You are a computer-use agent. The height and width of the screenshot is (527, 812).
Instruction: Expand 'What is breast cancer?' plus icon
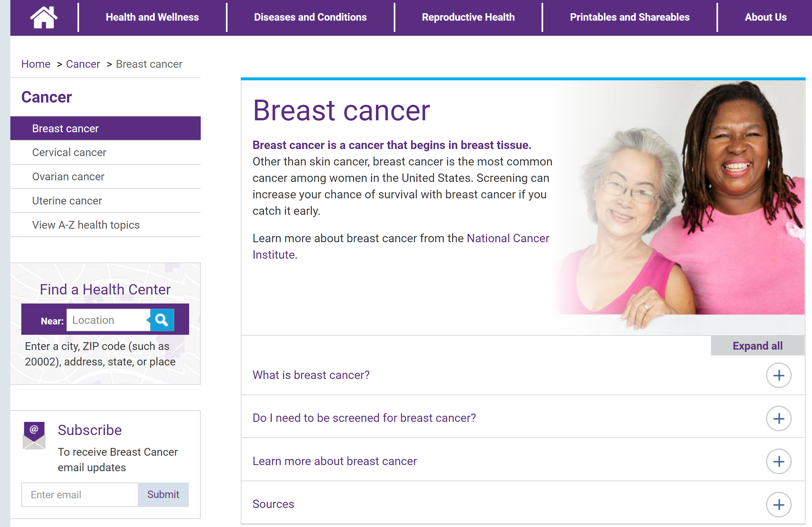point(778,375)
